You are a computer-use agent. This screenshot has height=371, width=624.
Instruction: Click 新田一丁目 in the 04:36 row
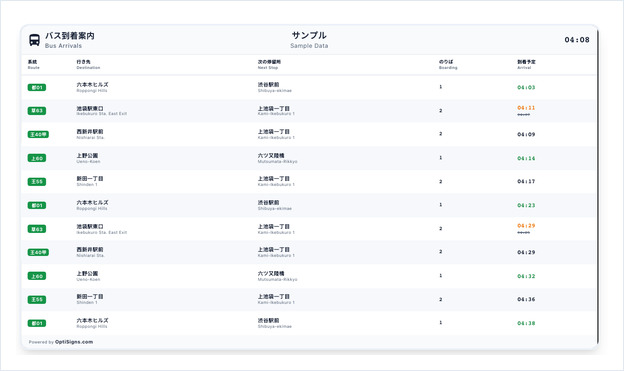coord(90,297)
